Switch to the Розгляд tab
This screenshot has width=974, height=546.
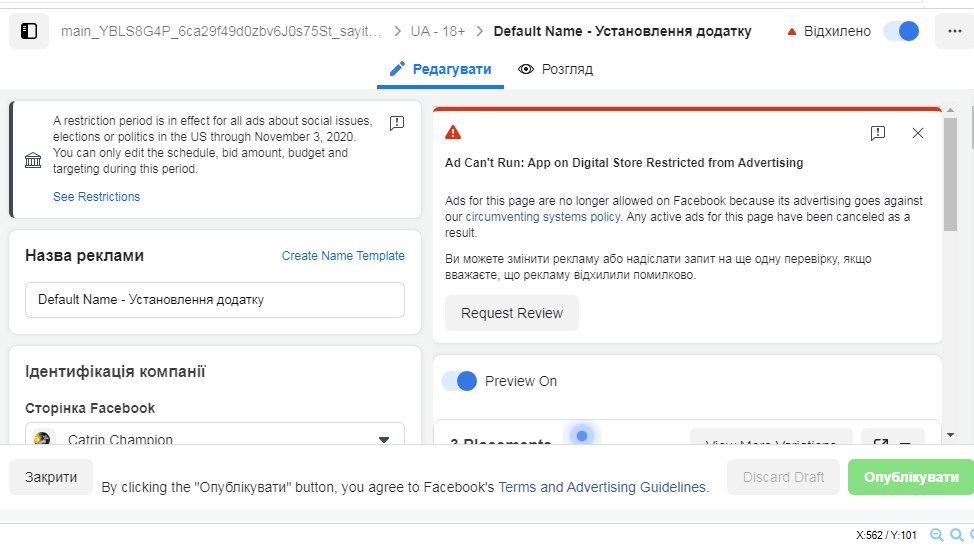[556, 69]
